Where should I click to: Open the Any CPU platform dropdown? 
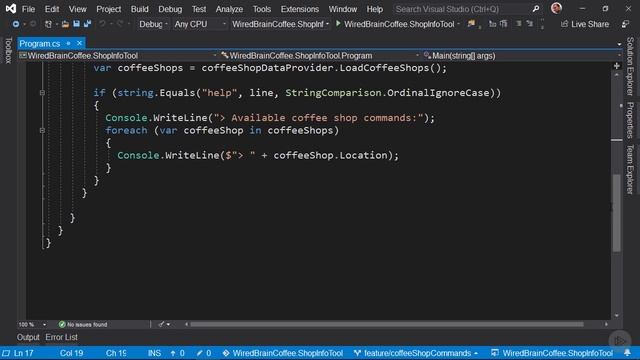(x=200, y=24)
